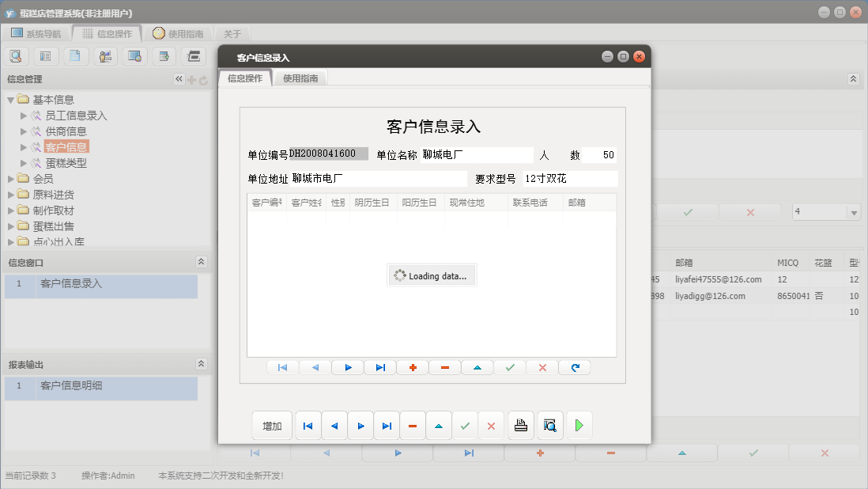Click the refresh icon in the record navigator
Screen dimensions: 868x489
point(575,366)
